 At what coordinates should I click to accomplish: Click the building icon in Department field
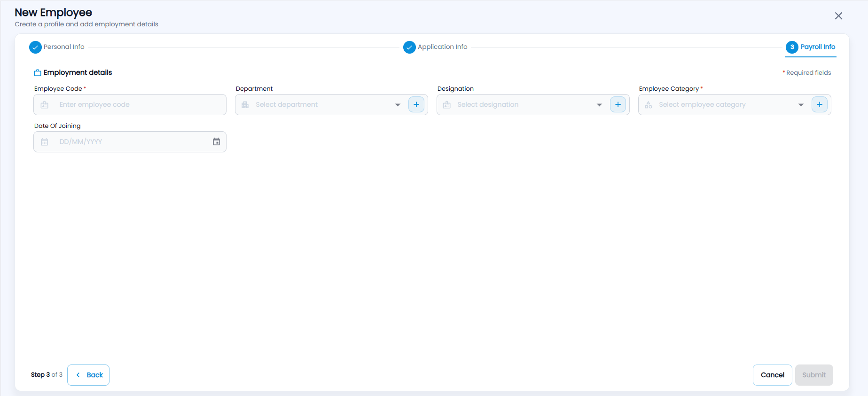coord(245,105)
